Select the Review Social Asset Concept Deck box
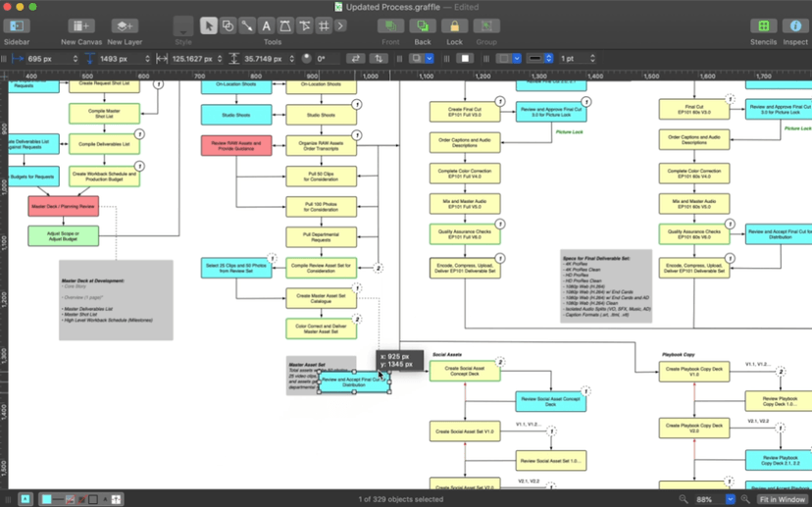This screenshot has width=812, height=507. click(x=551, y=401)
